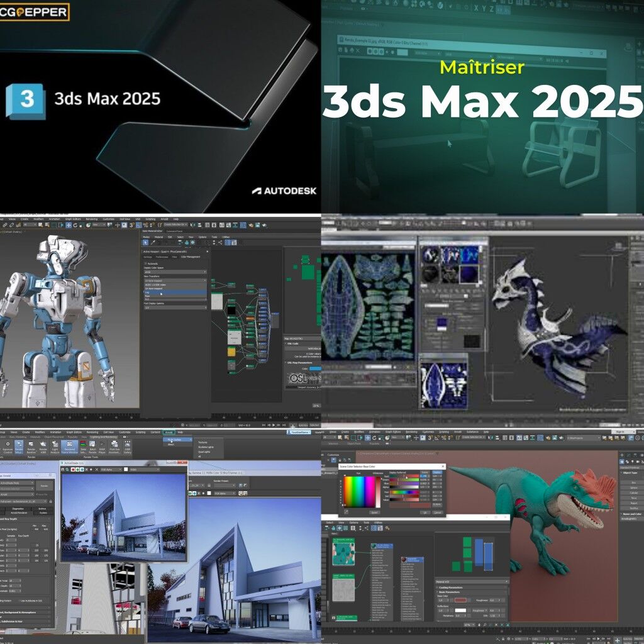
Task: Collapse the Name and Color rollout
Action: pyautogui.click(x=632, y=514)
